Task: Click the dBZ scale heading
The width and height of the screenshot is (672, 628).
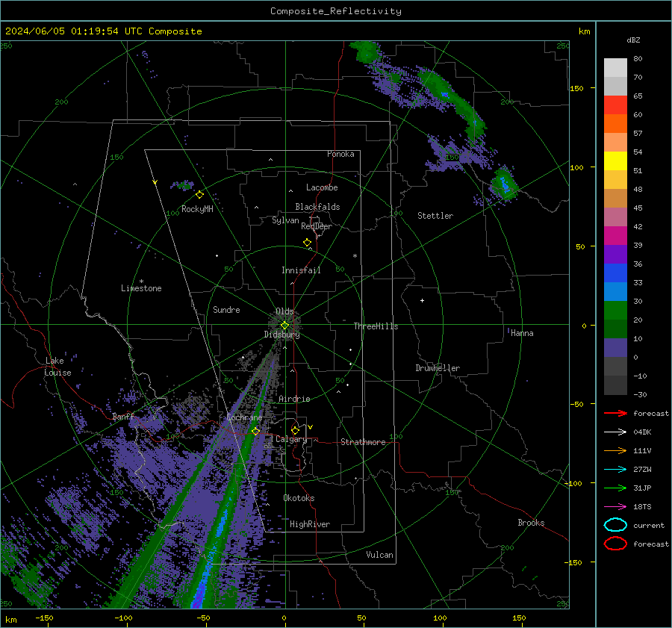Action: coord(633,40)
